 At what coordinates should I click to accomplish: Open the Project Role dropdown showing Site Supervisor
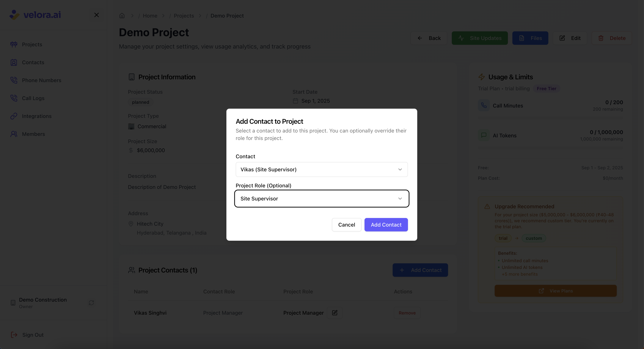point(321,198)
